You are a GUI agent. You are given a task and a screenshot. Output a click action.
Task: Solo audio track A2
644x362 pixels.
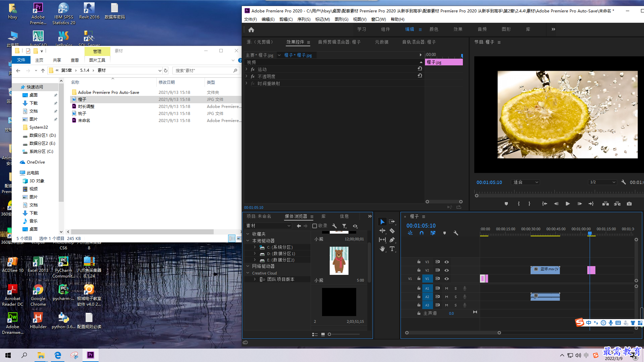coord(455,297)
